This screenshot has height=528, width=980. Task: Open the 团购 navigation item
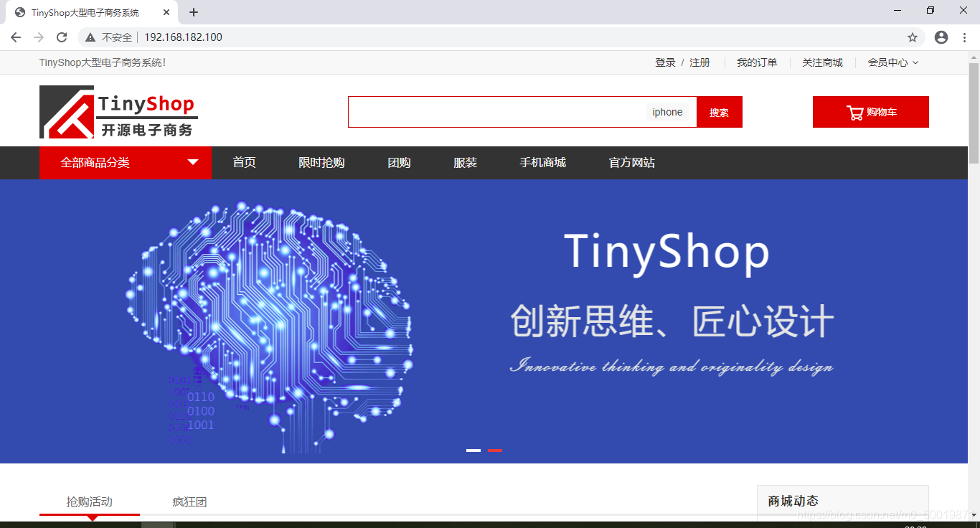[399, 163]
